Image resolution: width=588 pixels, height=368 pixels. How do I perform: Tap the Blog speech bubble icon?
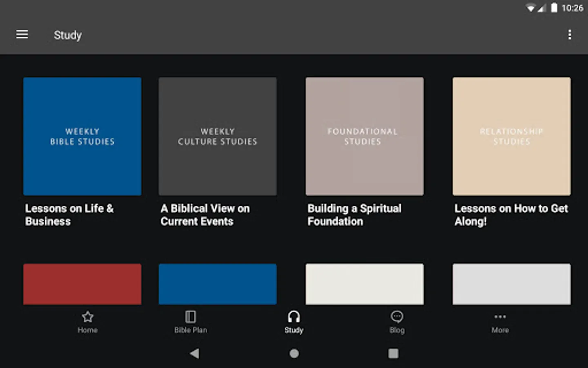coord(397,317)
